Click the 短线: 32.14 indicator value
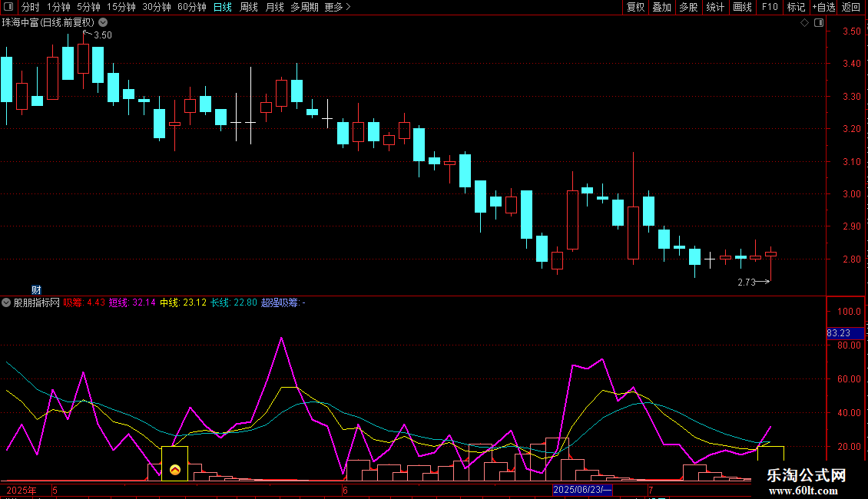868x499 pixels. [x=132, y=302]
